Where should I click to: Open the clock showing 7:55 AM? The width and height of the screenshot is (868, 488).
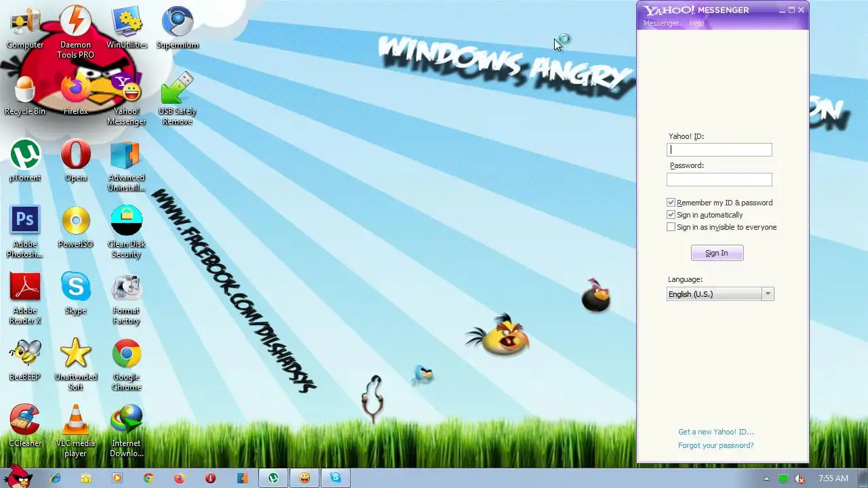pyautogui.click(x=833, y=479)
